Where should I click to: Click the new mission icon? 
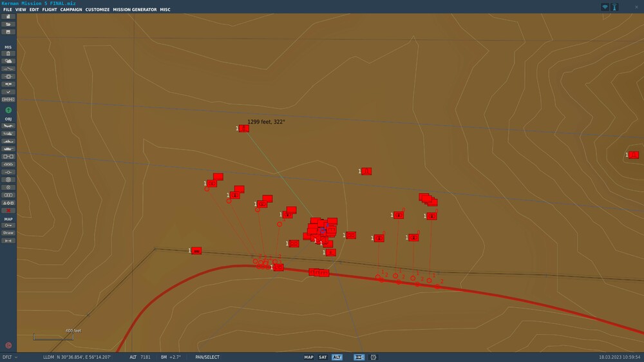(x=8, y=17)
